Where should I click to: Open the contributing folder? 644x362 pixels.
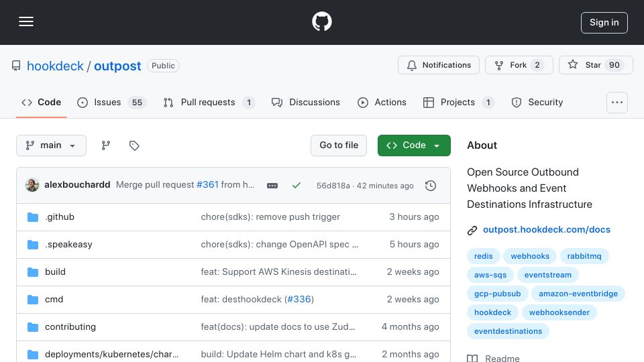70,326
